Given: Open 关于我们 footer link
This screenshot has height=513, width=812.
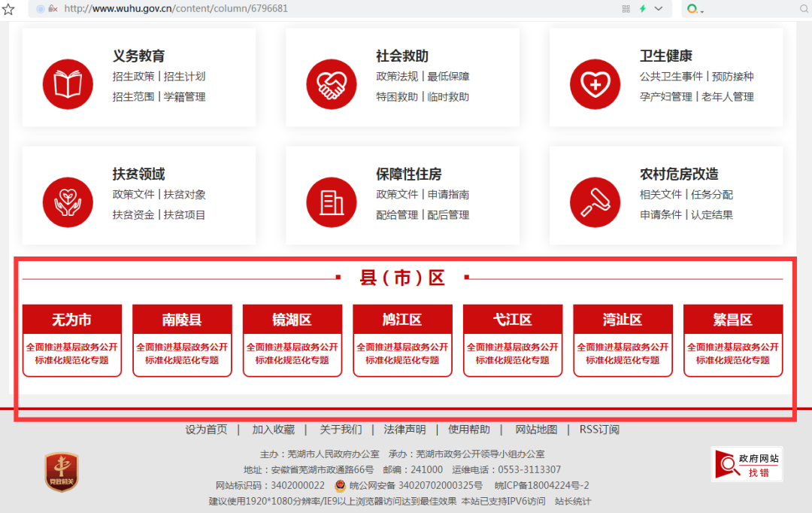Looking at the screenshot, I should [341, 430].
